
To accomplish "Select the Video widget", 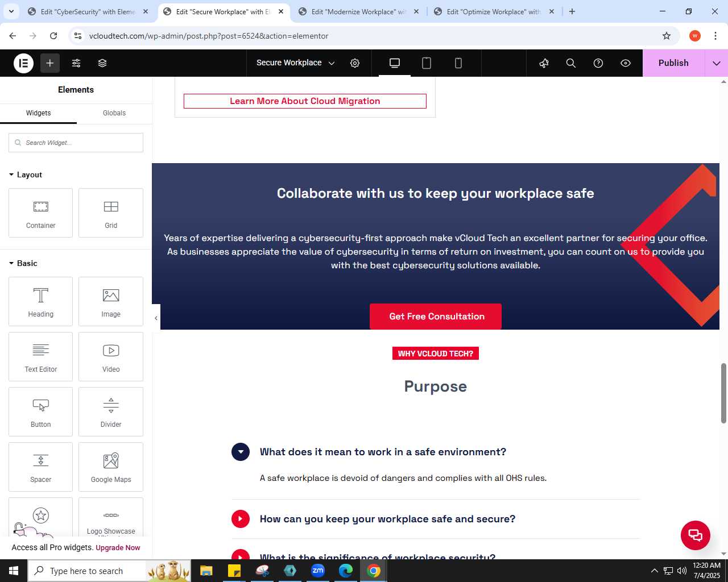I will click(x=111, y=356).
